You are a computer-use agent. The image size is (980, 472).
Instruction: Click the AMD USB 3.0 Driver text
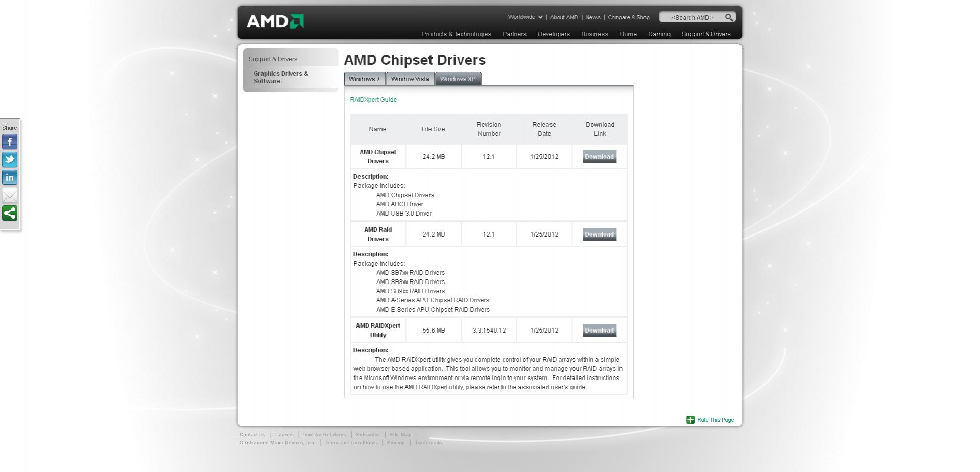(x=404, y=214)
